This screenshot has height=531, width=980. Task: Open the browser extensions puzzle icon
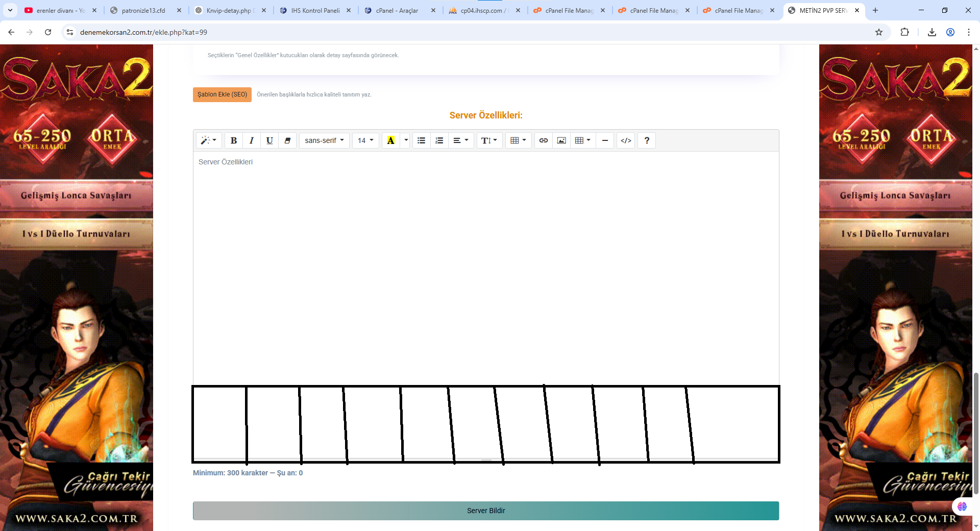(x=904, y=32)
